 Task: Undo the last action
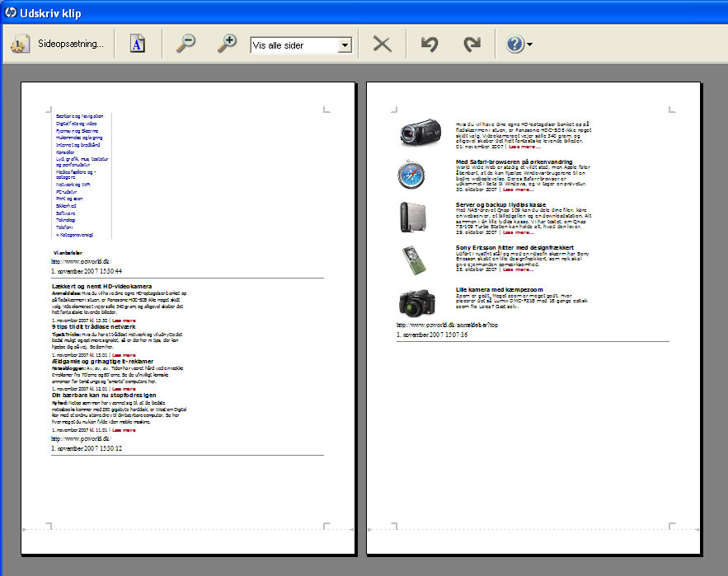point(429,44)
